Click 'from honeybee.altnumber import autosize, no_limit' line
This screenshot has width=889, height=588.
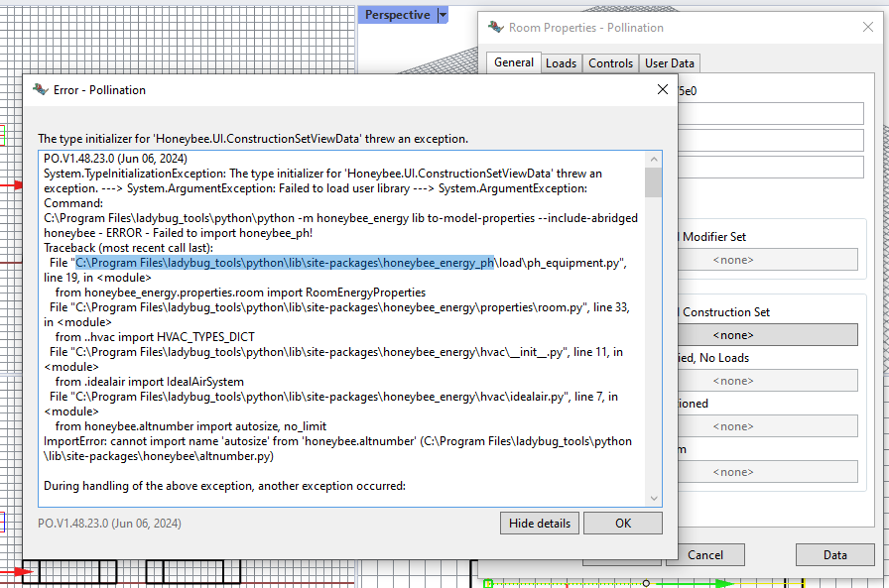[x=191, y=426]
